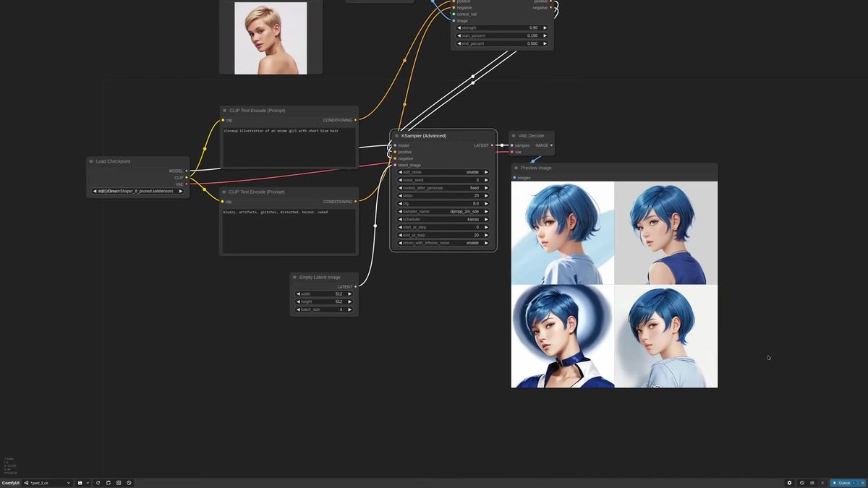Open scheduler karras combo
Image resolution: width=868 pixels, height=488 pixels.
click(443, 219)
